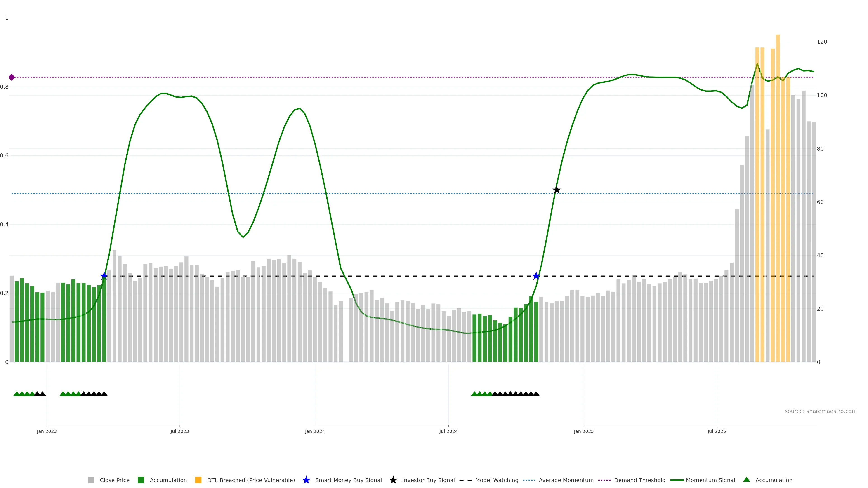Click the black star legend icon
The width and height of the screenshot is (868, 488).
[393, 480]
